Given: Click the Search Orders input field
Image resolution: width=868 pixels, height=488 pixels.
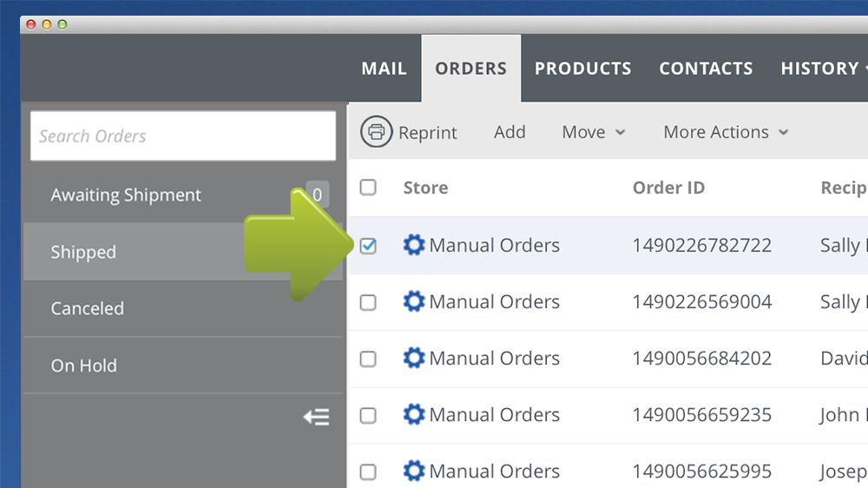Looking at the screenshot, I should point(183,136).
